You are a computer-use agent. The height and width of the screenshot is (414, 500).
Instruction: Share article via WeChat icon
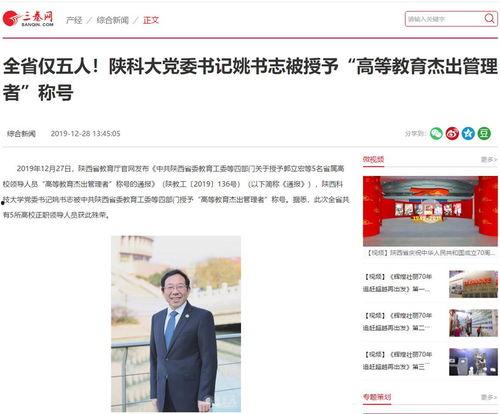pyautogui.click(x=436, y=134)
